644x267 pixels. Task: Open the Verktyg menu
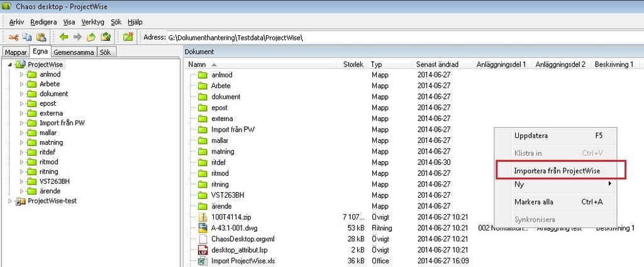tap(93, 22)
